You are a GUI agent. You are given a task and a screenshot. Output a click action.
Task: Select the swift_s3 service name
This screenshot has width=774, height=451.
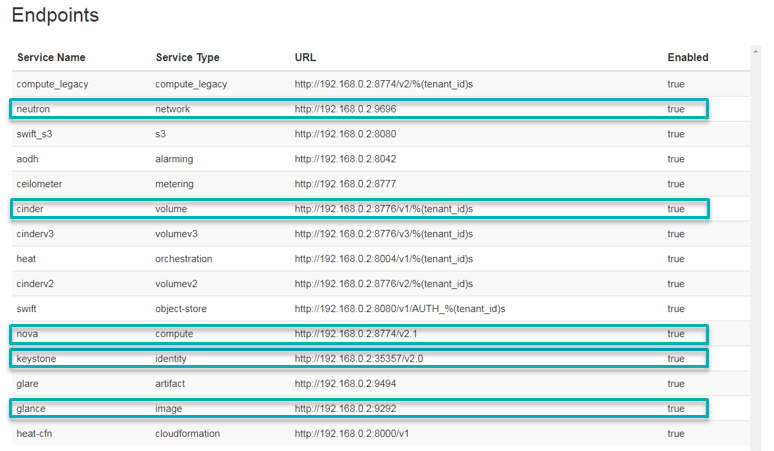[37, 134]
